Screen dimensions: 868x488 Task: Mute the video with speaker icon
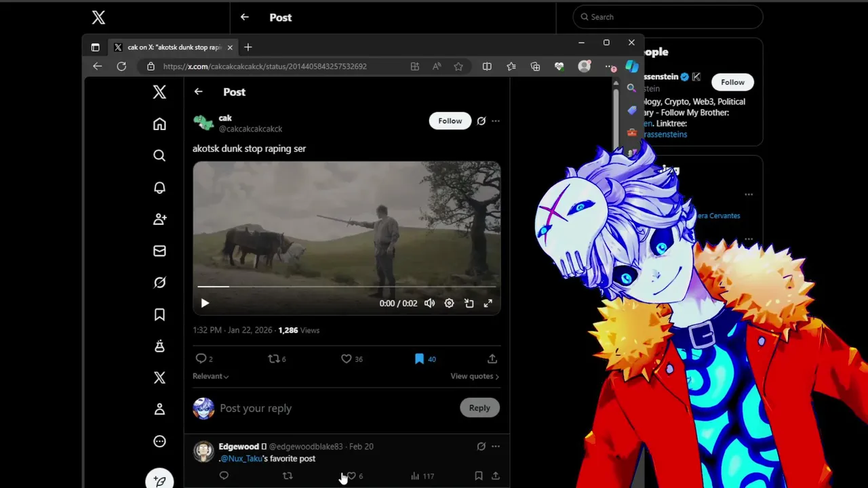coord(429,303)
